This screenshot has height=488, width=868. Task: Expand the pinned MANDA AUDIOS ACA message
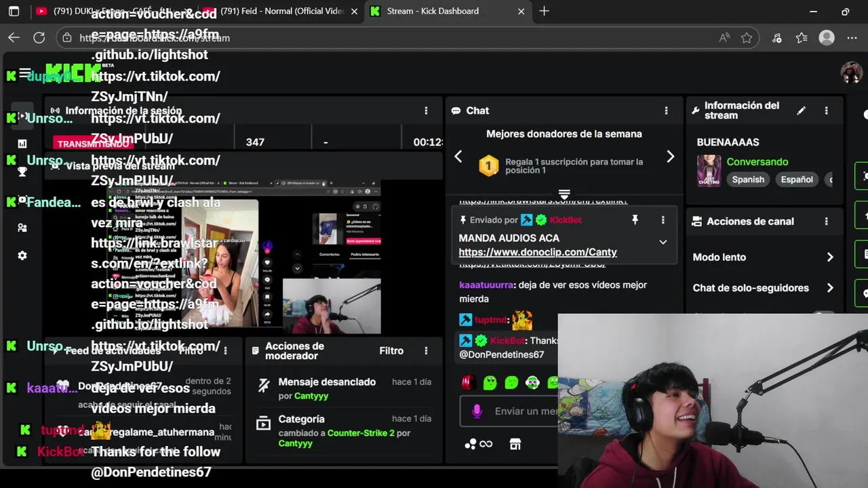point(663,242)
